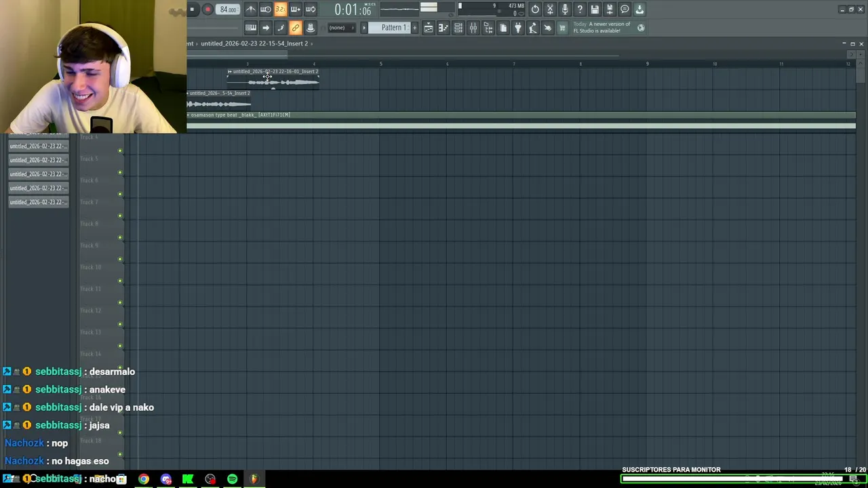Mute Track 11 using its green dot
The width and height of the screenshot is (868, 488).
click(120, 302)
